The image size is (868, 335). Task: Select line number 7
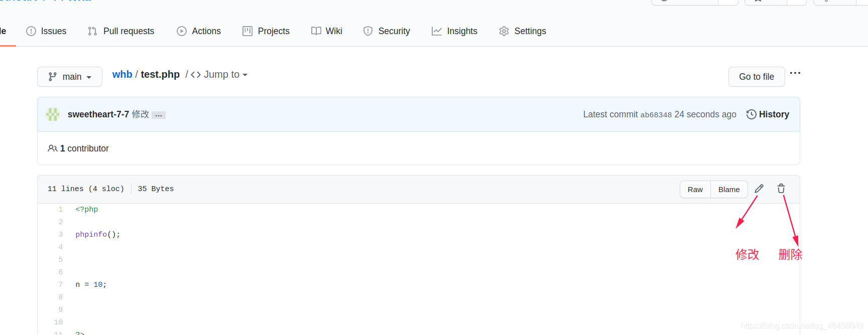coord(60,284)
